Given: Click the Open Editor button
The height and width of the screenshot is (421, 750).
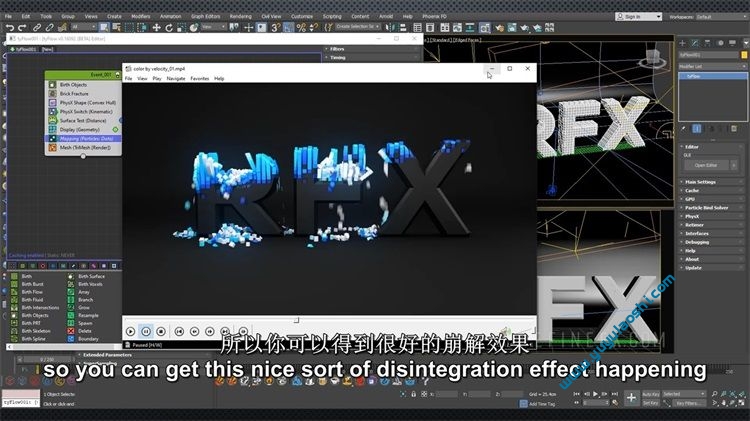Looking at the screenshot, I should coord(706,165).
